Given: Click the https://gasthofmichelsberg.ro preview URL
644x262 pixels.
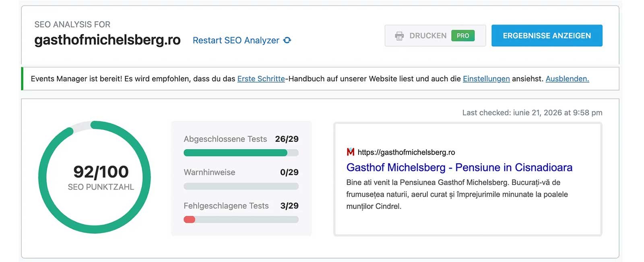Looking at the screenshot, I should tap(406, 152).
